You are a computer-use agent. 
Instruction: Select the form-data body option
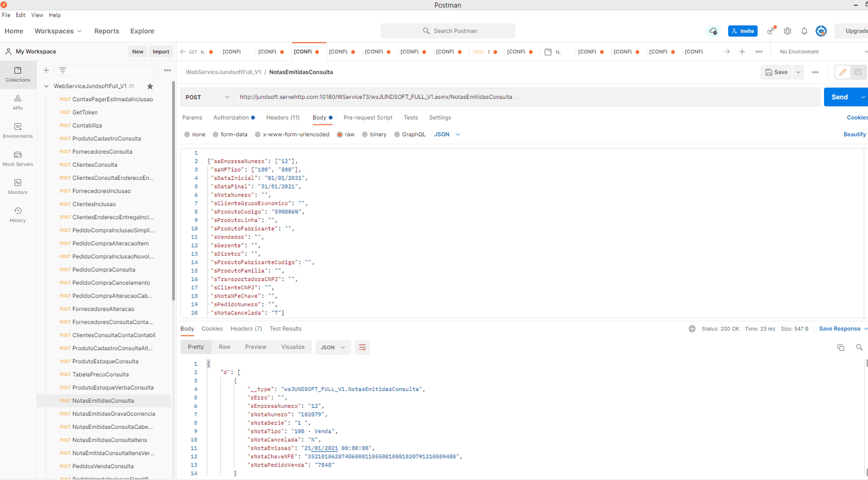216,135
